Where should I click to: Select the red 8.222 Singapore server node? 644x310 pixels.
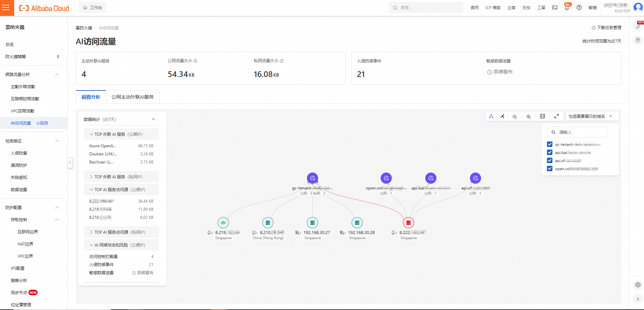(408, 223)
